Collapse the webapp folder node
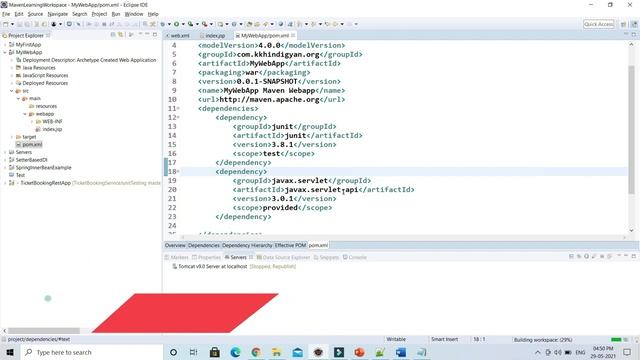This screenshot has height=360, width=640. tap(25, 114)
